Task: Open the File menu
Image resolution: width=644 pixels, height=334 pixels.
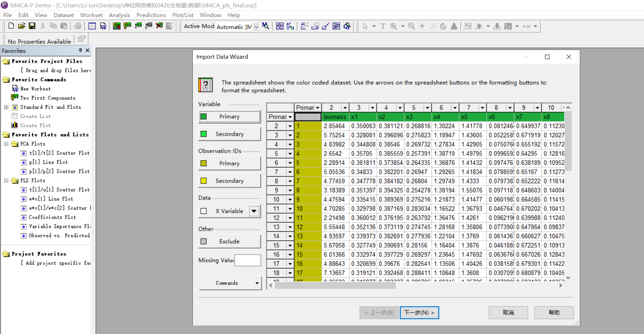Action: click(x=8, y=15)
